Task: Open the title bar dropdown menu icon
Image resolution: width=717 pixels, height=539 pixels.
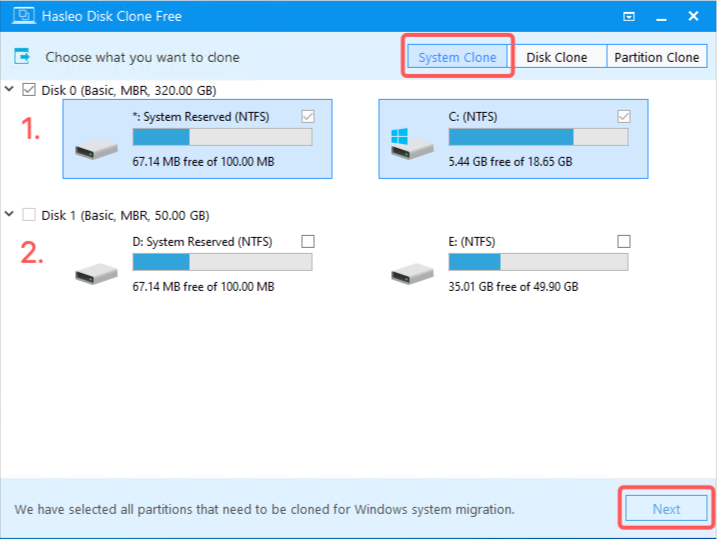Action: click(629, 16)
